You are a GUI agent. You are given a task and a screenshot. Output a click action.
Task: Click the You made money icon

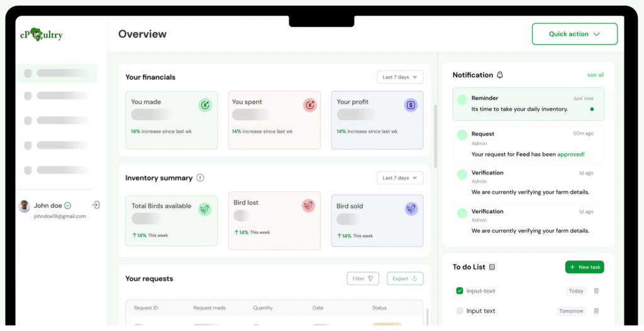point(205,105)
